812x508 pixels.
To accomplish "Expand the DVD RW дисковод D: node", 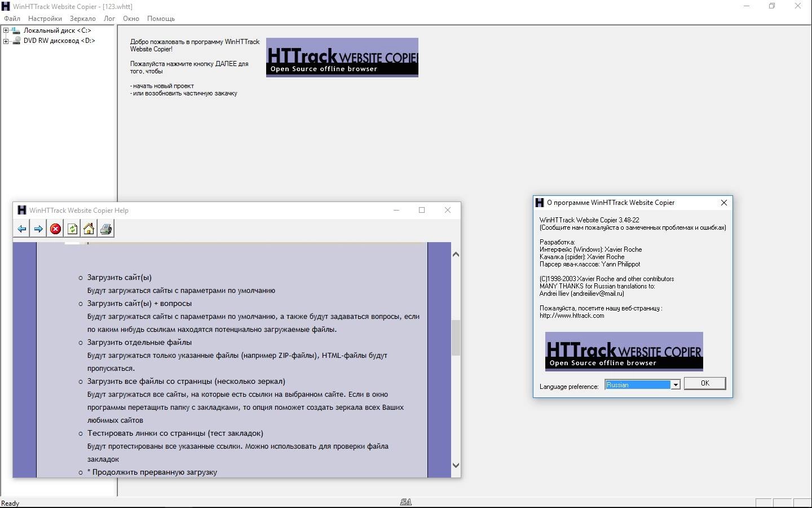I will pos(6,41).
